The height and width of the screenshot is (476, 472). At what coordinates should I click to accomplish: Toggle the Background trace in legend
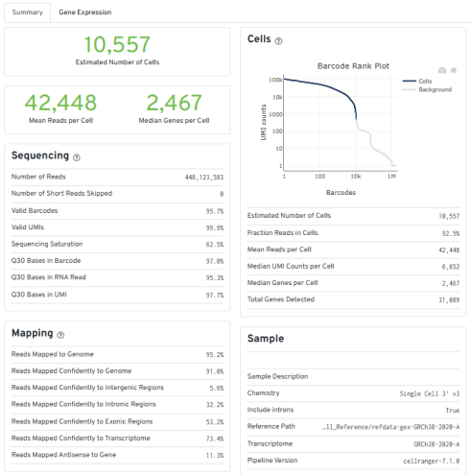[x=427, y=89]
